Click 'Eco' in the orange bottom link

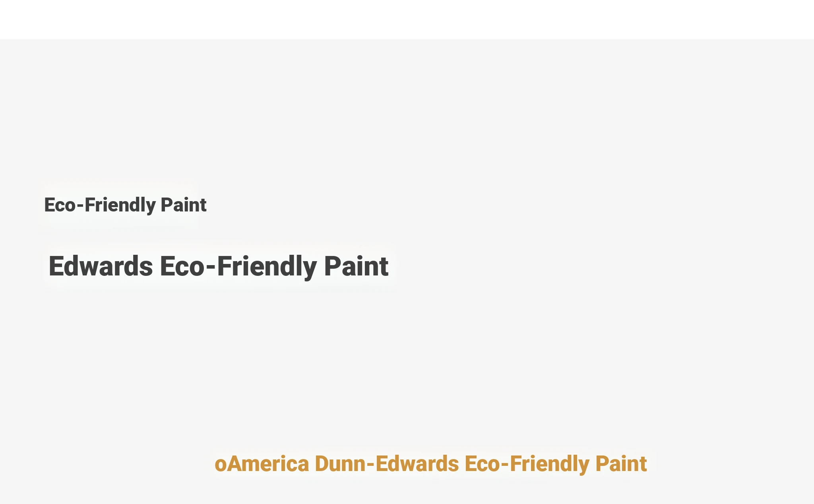point(482,464)
